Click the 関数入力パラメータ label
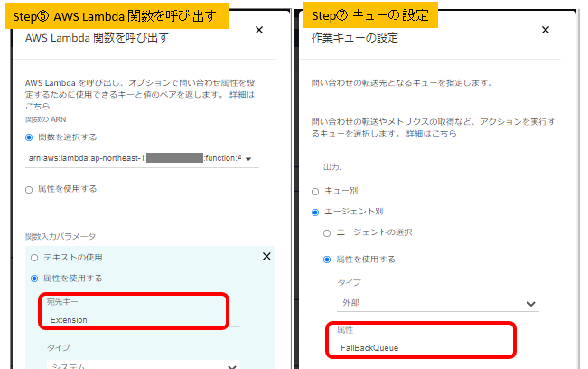The image size is (588, 369). 61,236
